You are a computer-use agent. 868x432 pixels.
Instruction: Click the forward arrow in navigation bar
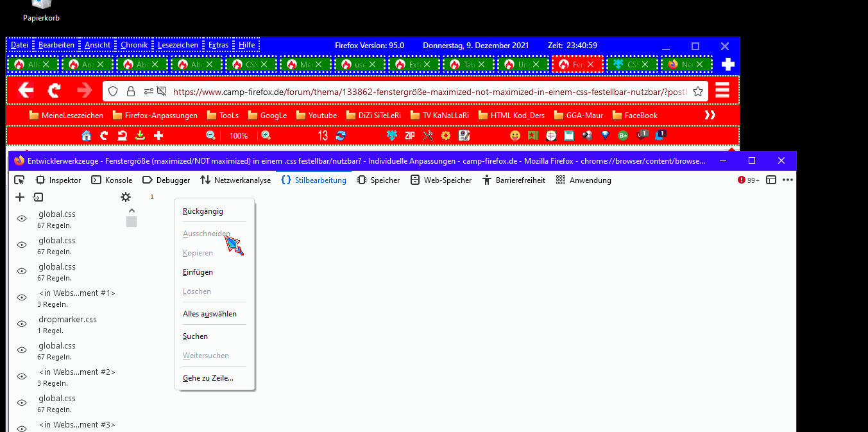(x=84, y=91)
